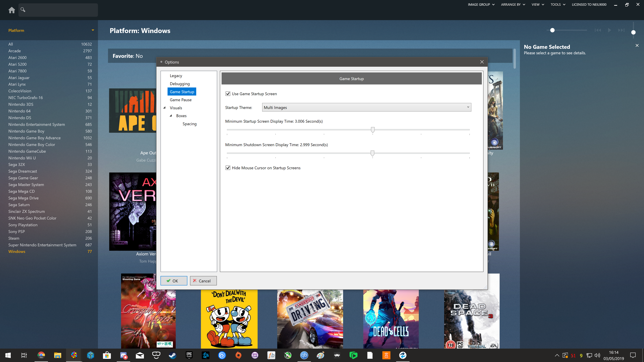The height and width of the screenshot is (362, 644).
Task: Select Debugging in the options tree
Action: pyautogui.click(x=180, y=84)
